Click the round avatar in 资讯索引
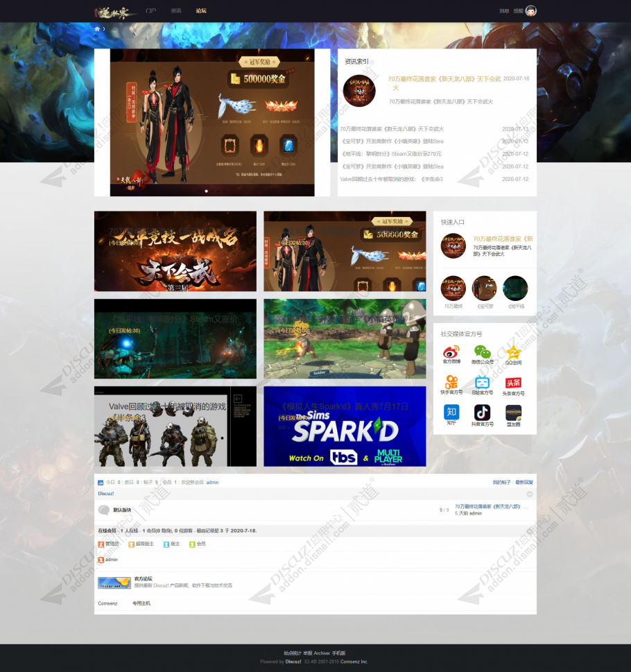631x672 pixels. pos(359,91)
